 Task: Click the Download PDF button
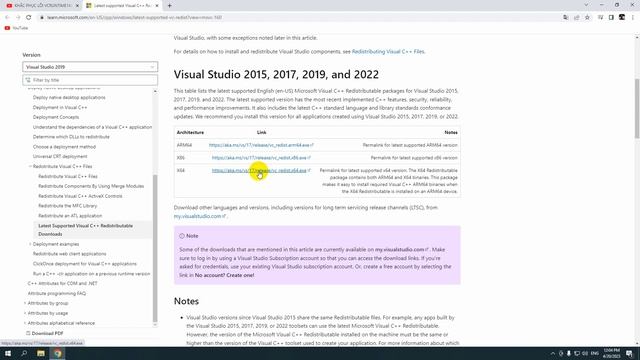(x=44, y=333)
